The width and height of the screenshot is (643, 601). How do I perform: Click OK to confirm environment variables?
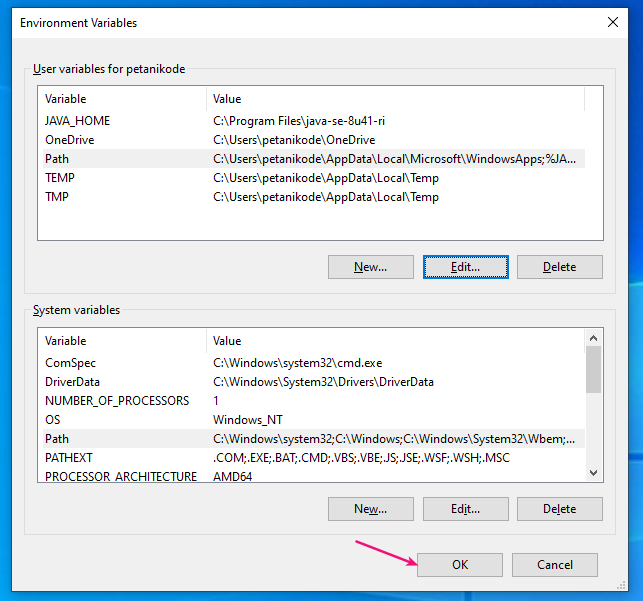click(459, 564)
